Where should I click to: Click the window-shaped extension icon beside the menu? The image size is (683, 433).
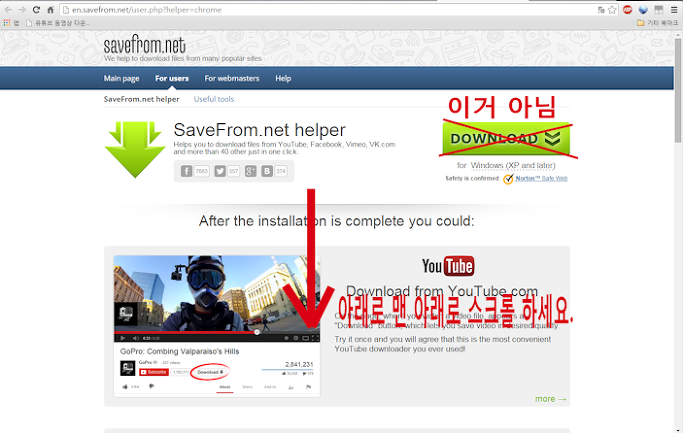tap(659, 10)
